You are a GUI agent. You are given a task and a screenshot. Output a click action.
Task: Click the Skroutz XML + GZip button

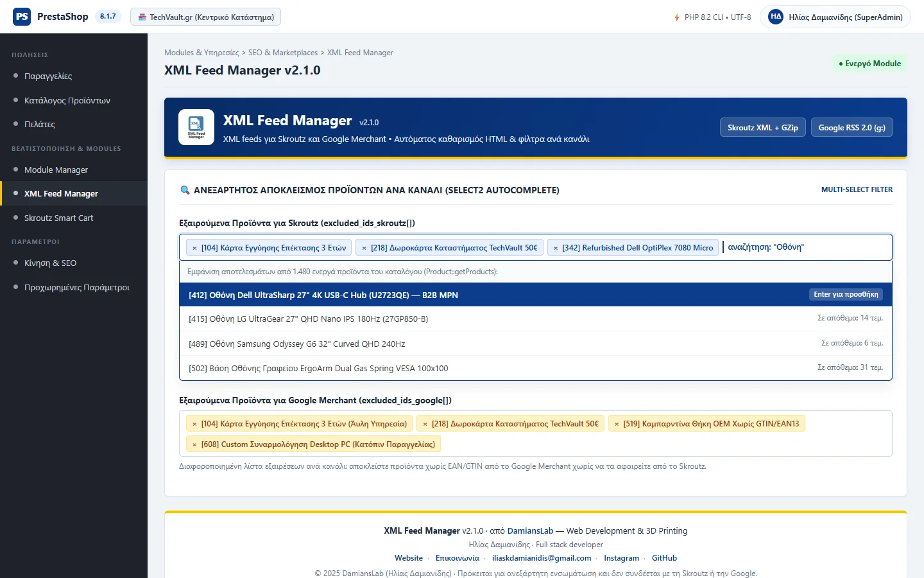tap(762, 127)
